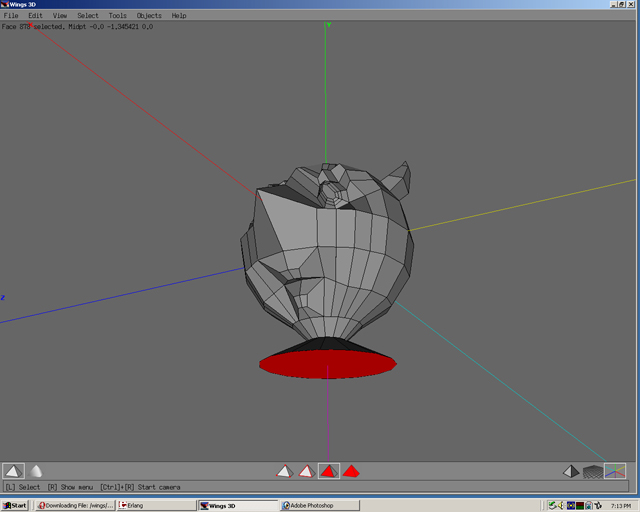Activate edge selection mode pyramid icon
This screenshot has height=512, width=640.
tap(307, 471)
